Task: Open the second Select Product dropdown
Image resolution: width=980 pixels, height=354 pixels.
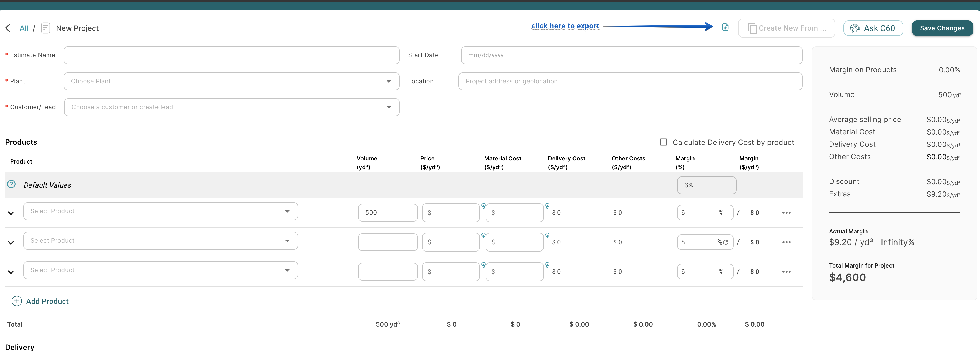Action: tap(160, 241)
